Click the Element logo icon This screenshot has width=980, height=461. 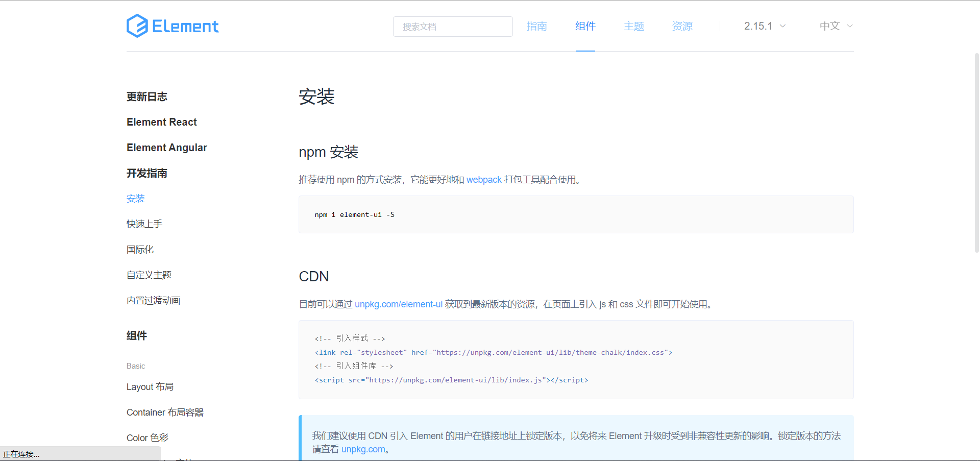(x=136, y=26)
